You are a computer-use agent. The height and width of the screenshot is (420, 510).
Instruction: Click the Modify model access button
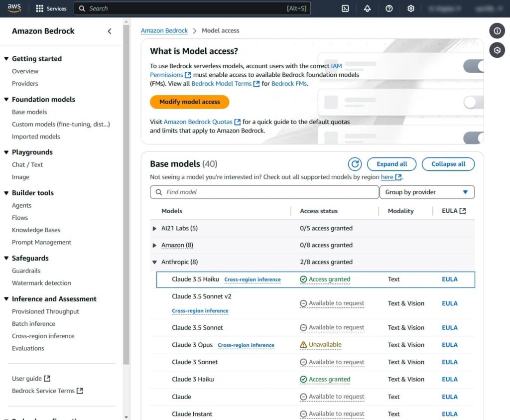[x=189, y=102]
